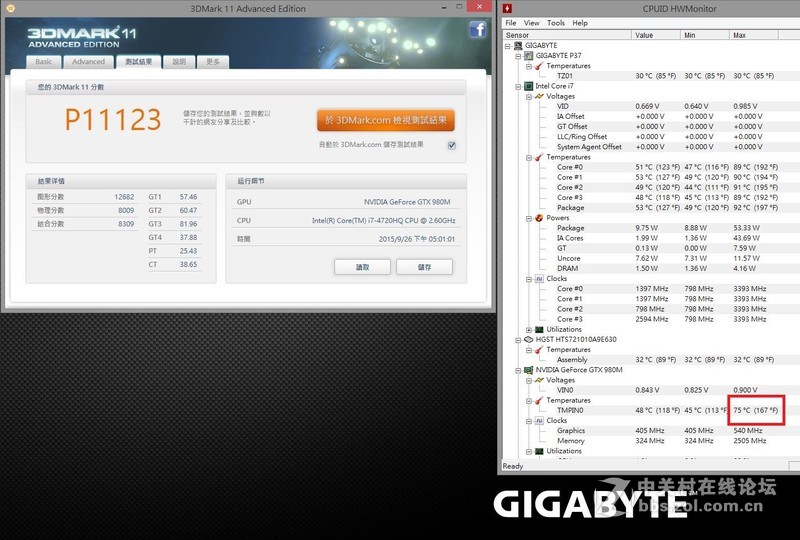This screenshot has width=800, height=540.
Task: Switch to the Advanced tab in 3DMark
Action: (x=88, y=62)
